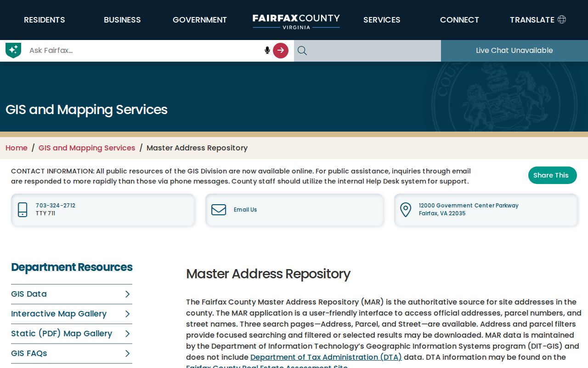The height and width of the screenshot is (368, 588).
Task: Open the GIS FAQs sidebar link
Action: coord(29,353)
